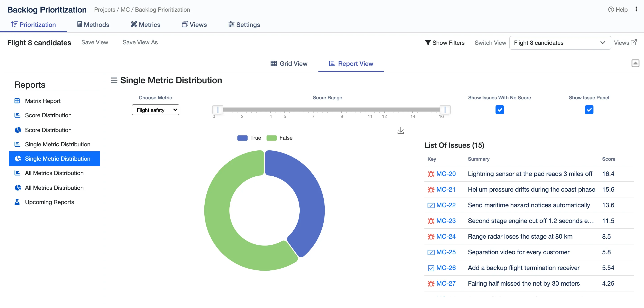Collapse header with the upward arrow icon
This screenshot has width=644, height=308.
(x=635, y=63)
